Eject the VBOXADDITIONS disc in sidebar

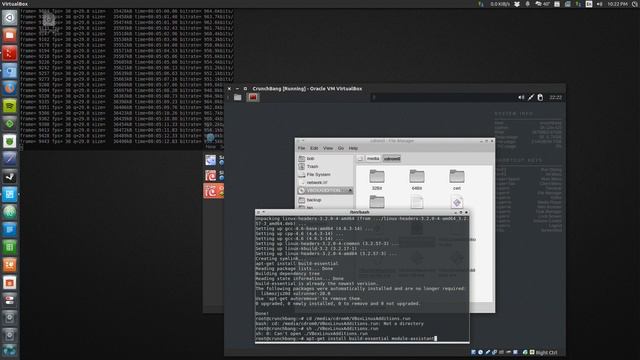(350, 191)
